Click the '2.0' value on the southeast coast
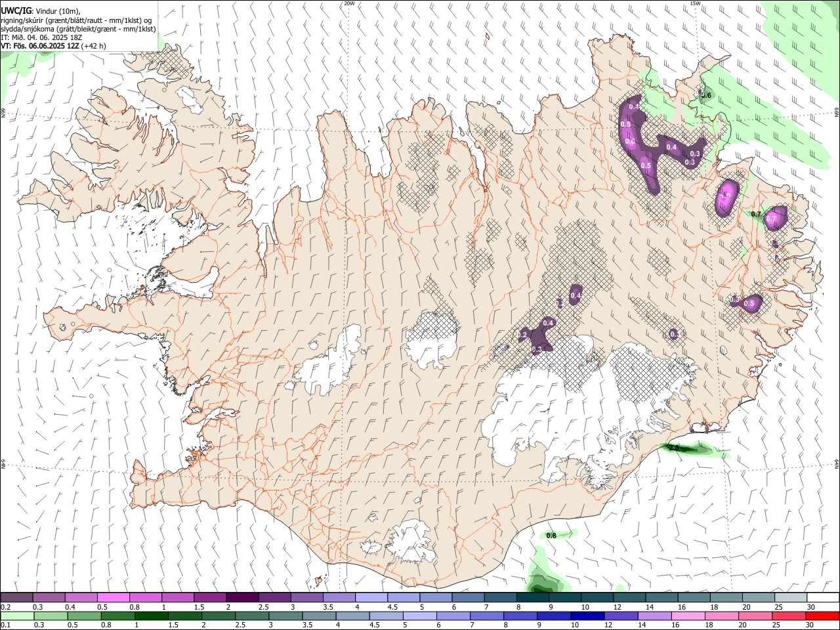840x630 pixels. click(673, 448)
